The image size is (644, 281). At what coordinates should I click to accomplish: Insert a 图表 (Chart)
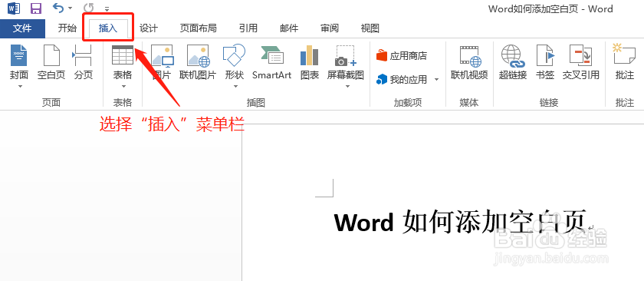310,62
